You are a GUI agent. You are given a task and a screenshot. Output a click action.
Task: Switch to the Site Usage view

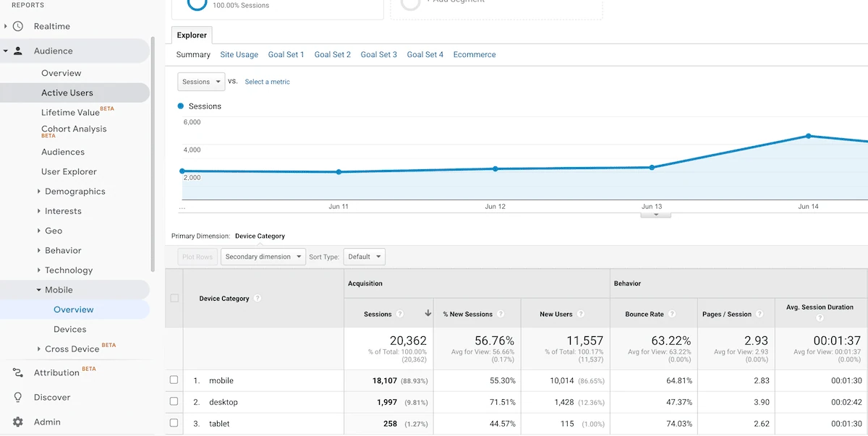click(x=239, y=55)
